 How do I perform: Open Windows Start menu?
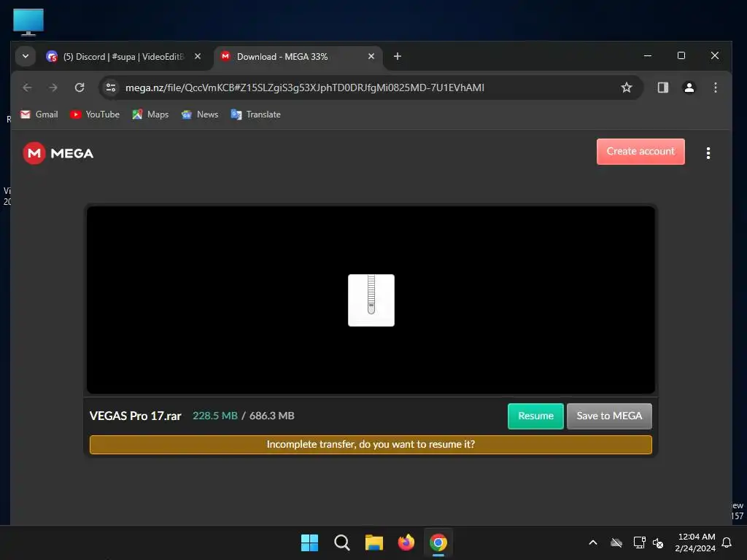pos(309,542)
